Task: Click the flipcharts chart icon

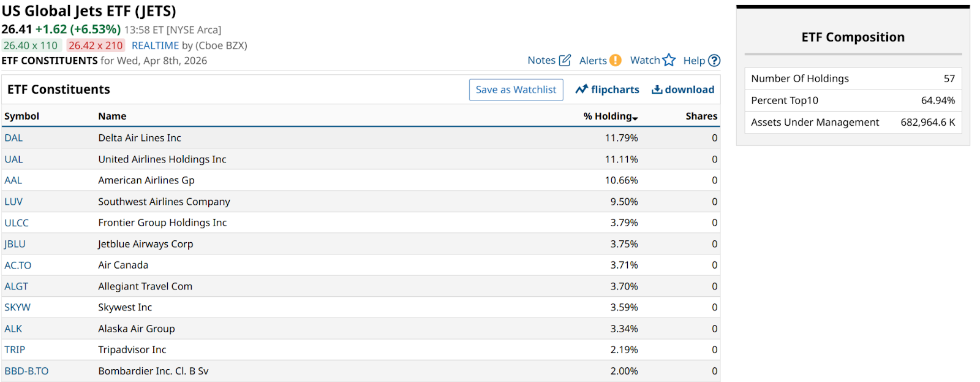Action: 581,90
